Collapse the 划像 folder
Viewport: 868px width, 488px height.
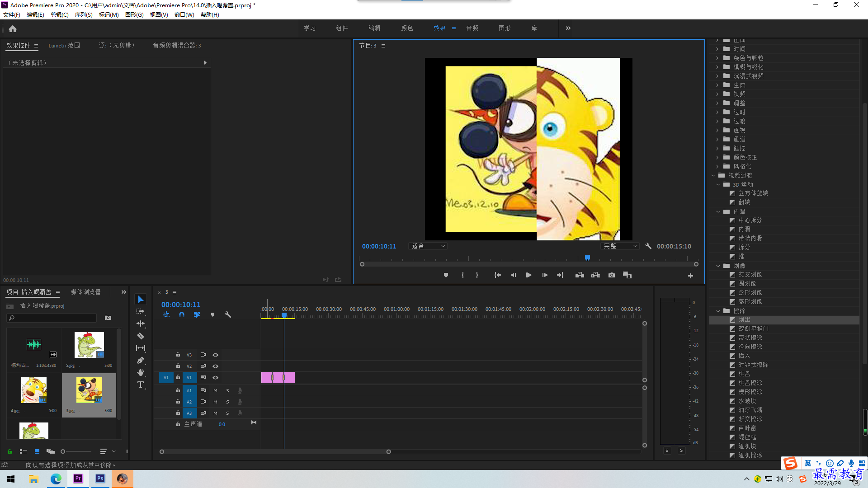pyautogui.click(x=718, y=266)
